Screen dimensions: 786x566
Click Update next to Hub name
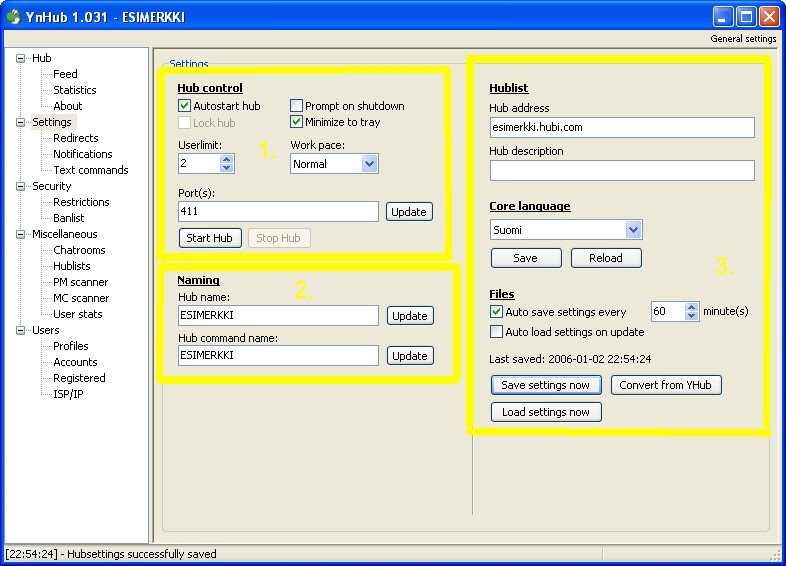(x=410, y=316)
